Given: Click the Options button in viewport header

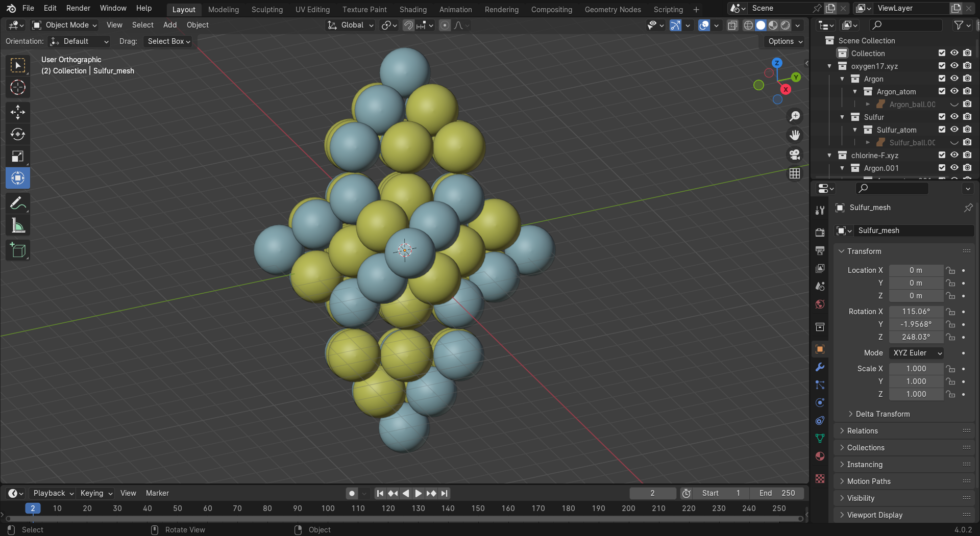Looking at the screenshot, I should pyautogui.click(x=785, y=41).
